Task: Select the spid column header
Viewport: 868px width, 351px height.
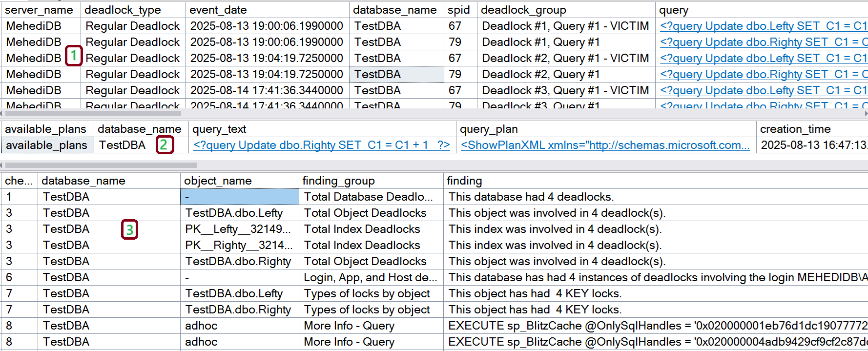Action: [x=459, y=10]
